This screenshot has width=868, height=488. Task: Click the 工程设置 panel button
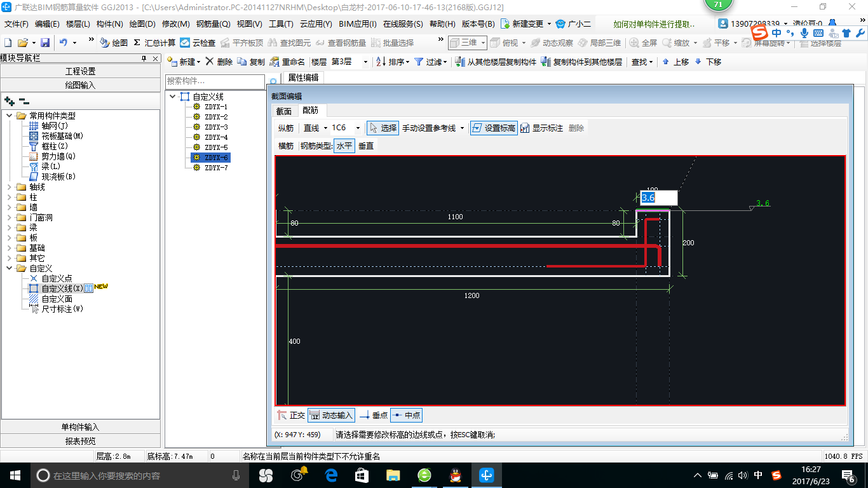pos(80,71)
